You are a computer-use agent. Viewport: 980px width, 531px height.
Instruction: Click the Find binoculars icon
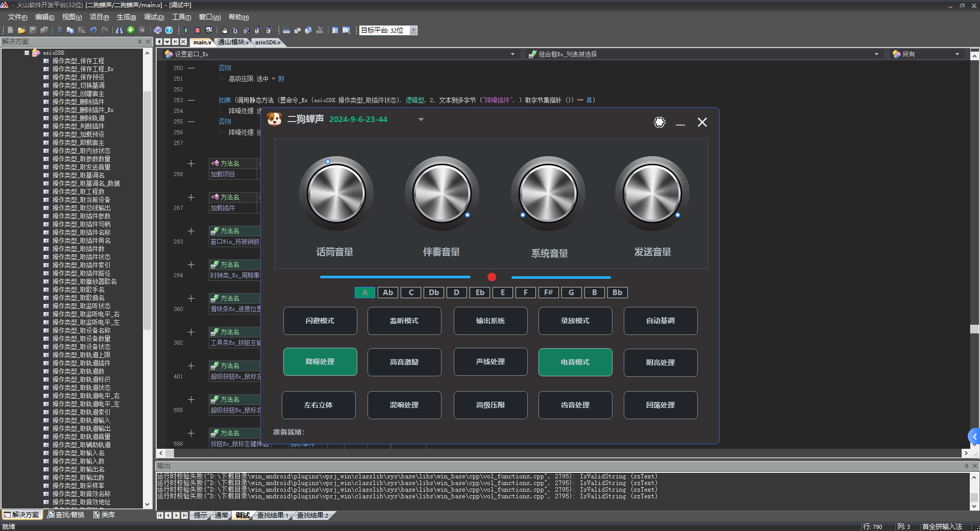[x=119, y=30]
